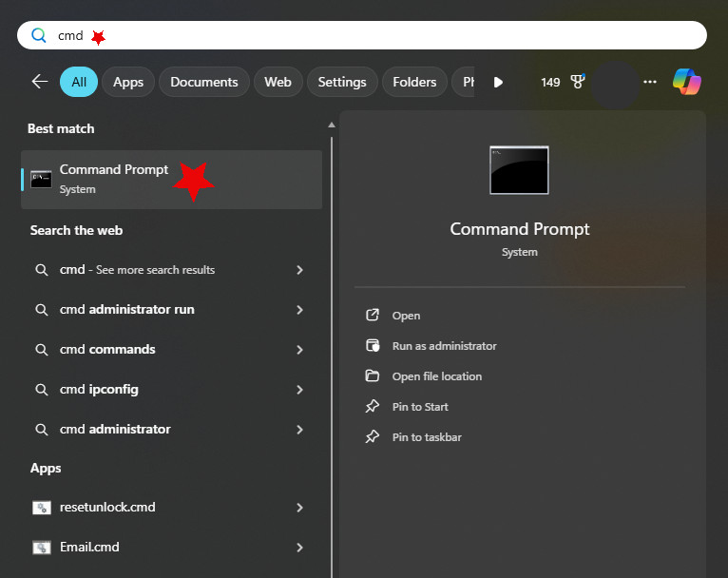Image resolution: width=728 pixels, height=578 pixels.
Task: Open rewards points showing 149
Action: tap(550, 82)
